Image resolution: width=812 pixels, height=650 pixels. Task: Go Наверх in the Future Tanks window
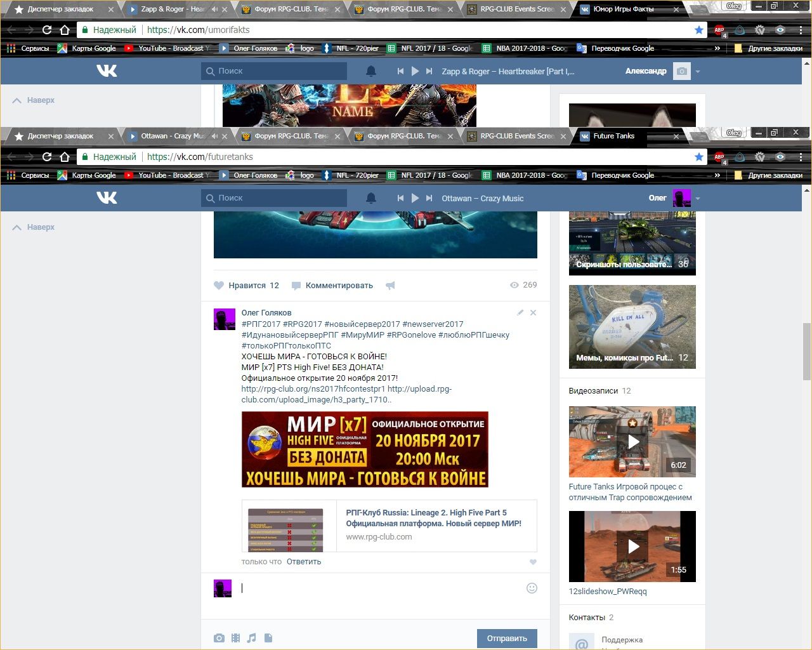34,227
